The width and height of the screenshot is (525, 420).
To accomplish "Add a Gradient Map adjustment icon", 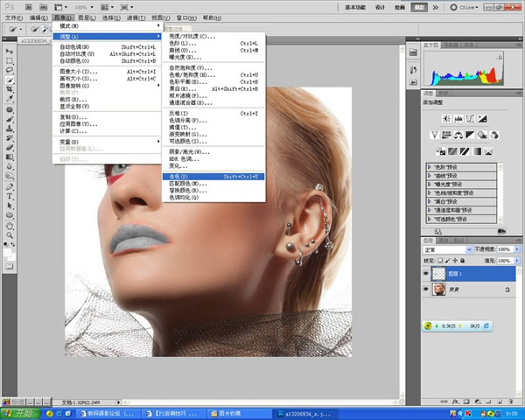I will pyautogui.click(x=477, y=151).
